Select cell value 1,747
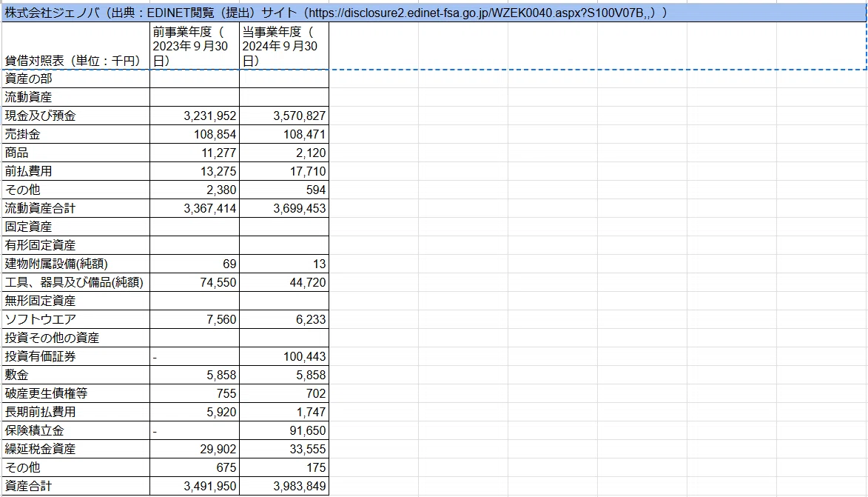This screenshot has width=868, height=497. [x=284, y=413]
